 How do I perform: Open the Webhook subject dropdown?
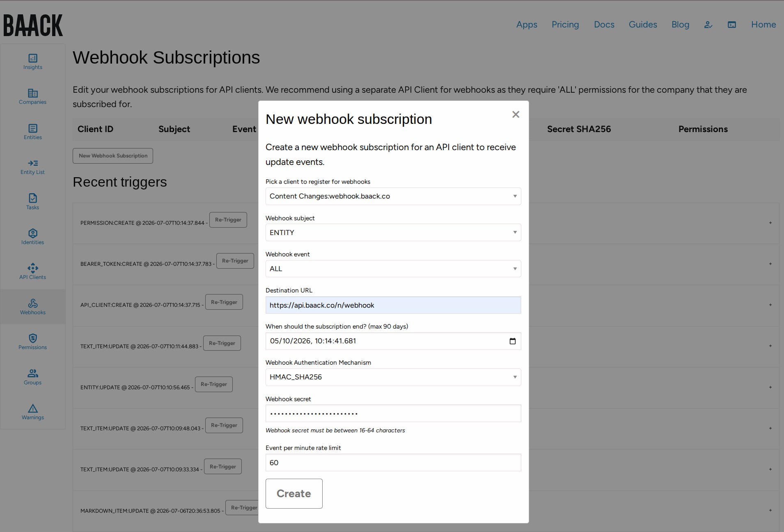click(x=393, y=233)
